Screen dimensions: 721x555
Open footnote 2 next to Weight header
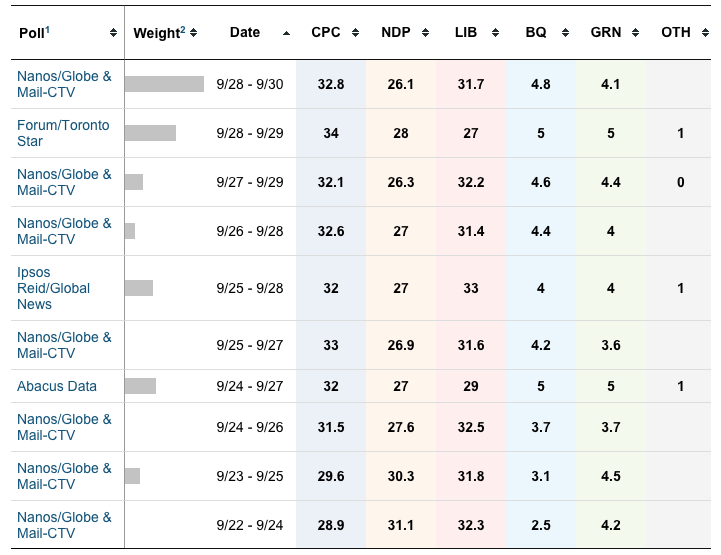[182, 29]
